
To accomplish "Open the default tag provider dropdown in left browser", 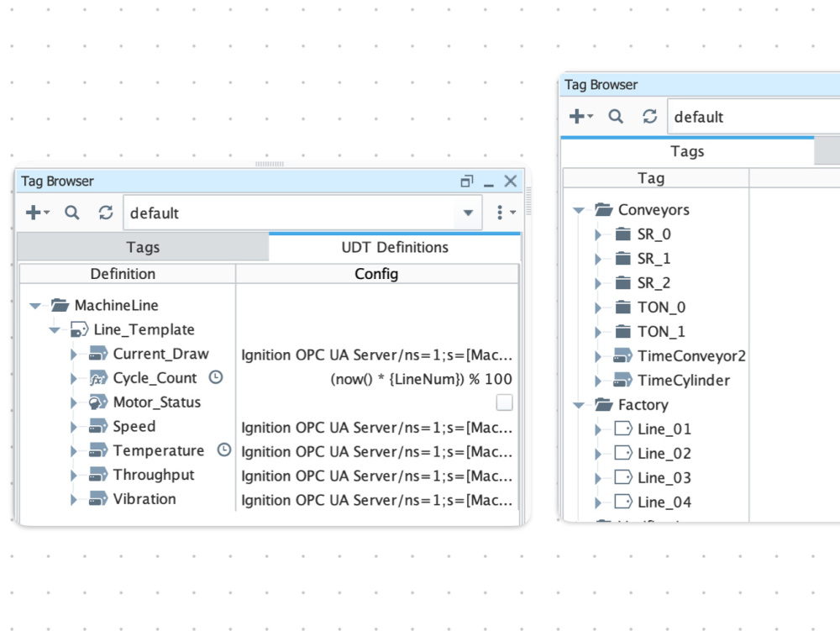I will tap(468, 213).
